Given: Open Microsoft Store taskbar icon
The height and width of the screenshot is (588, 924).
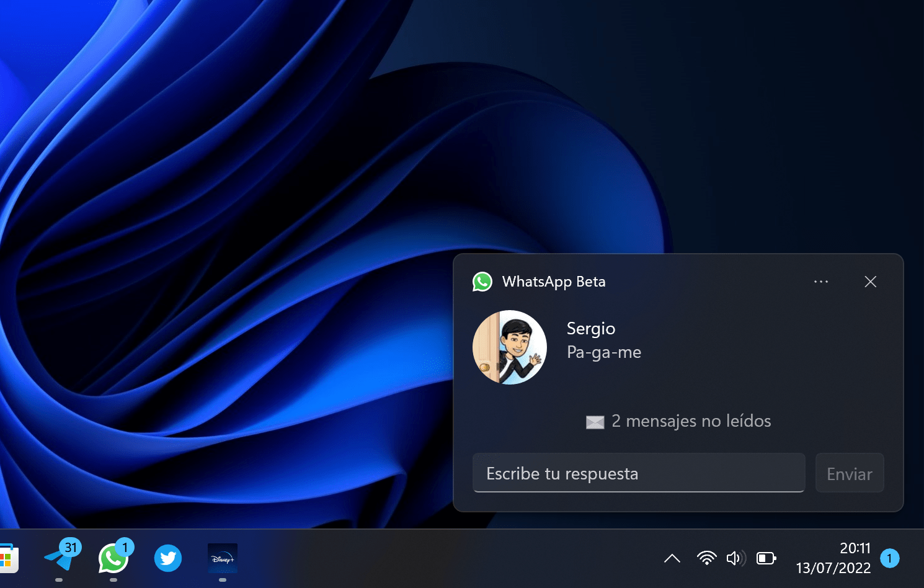Looking at the screenshot, I should coord(8,559).
